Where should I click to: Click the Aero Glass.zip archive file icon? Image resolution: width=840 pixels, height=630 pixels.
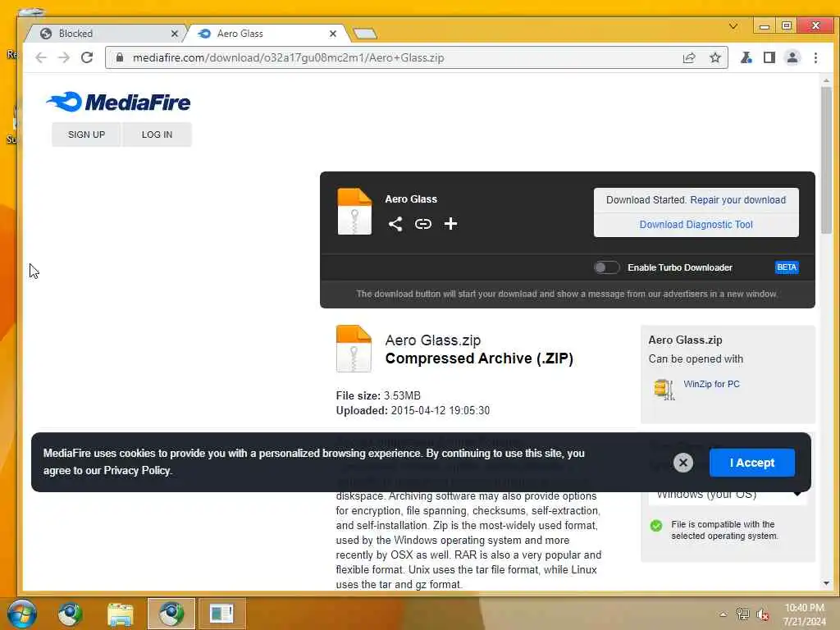pos(354,349)
